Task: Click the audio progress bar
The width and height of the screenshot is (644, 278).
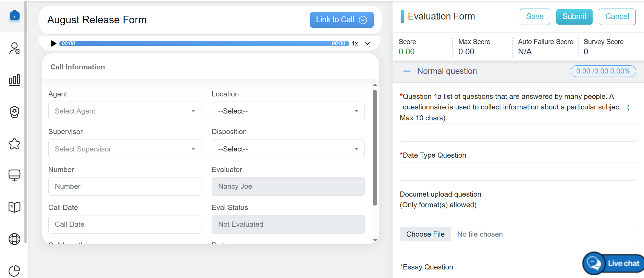Action: [204, 43]
